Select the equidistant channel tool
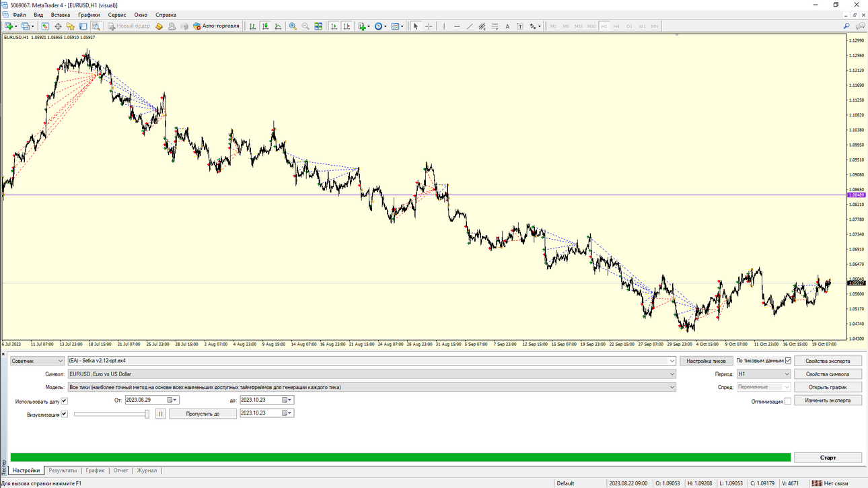Viewport: 868px width, 488px height. pos(482,26)
